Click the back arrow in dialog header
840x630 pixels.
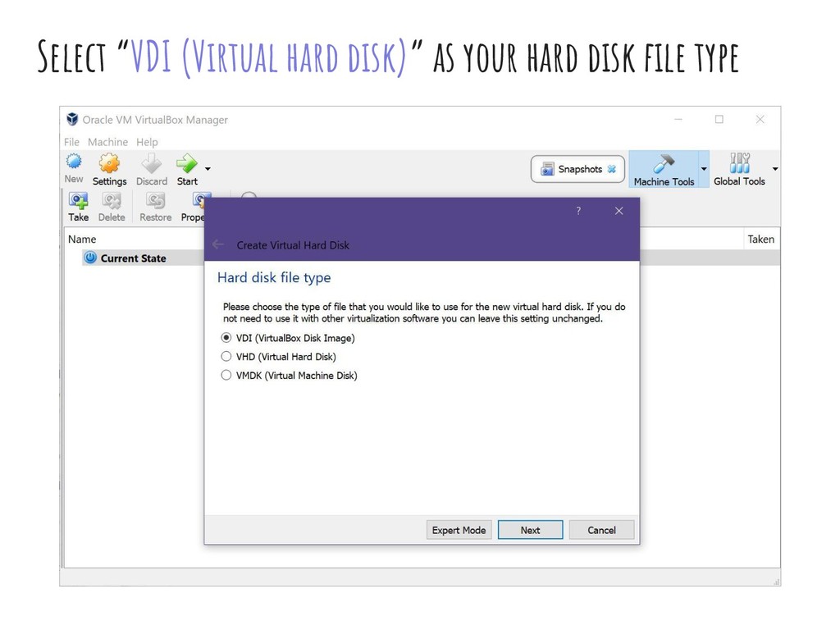218,244
